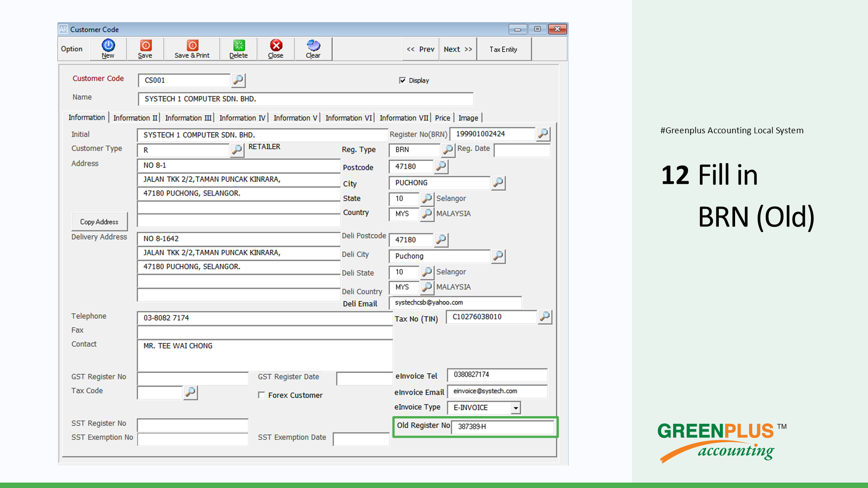Viewport: 868px width, 488px height.
Task: Click delivery address line 'NO 8-1642'
Action: (239, 239)
